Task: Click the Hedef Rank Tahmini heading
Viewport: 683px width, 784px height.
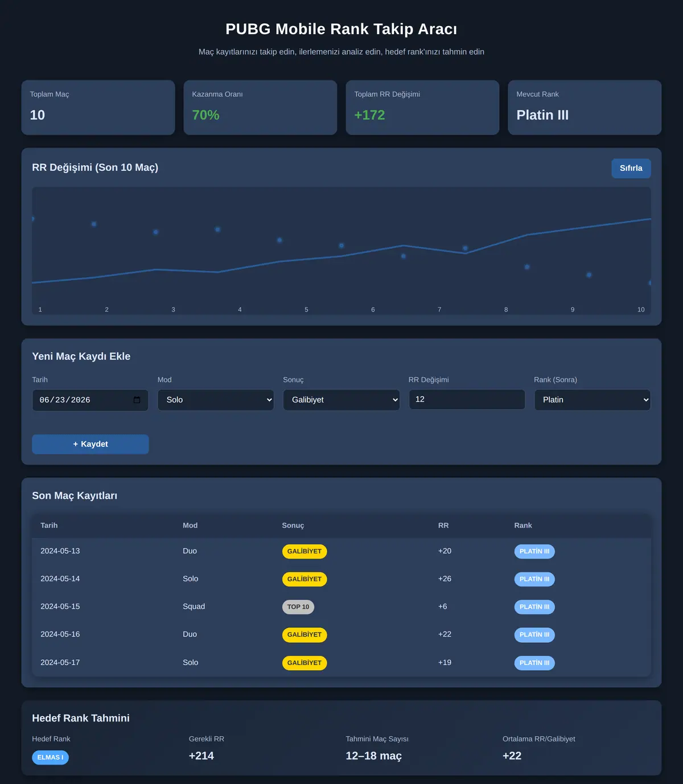Action: (x=81, y=719)
